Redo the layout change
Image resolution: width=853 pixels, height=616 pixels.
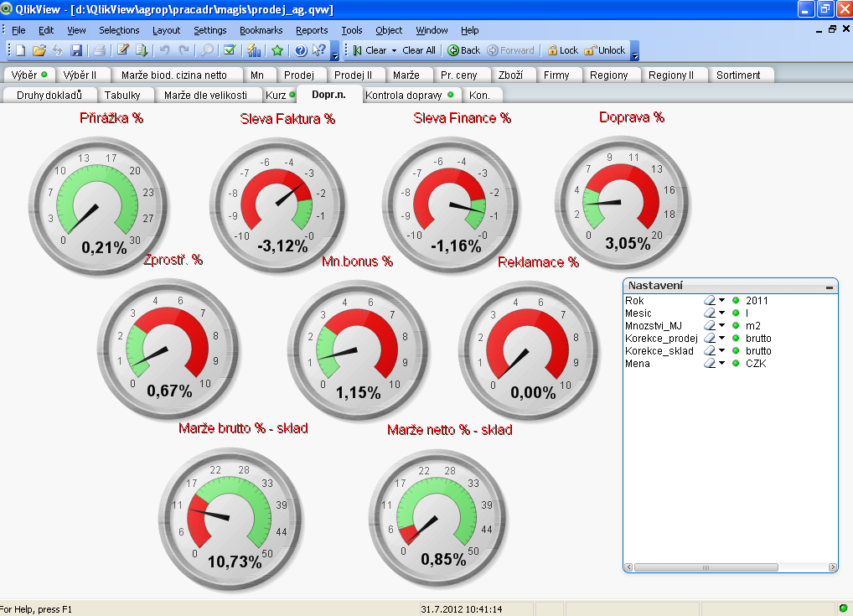(x=184, y=50)
